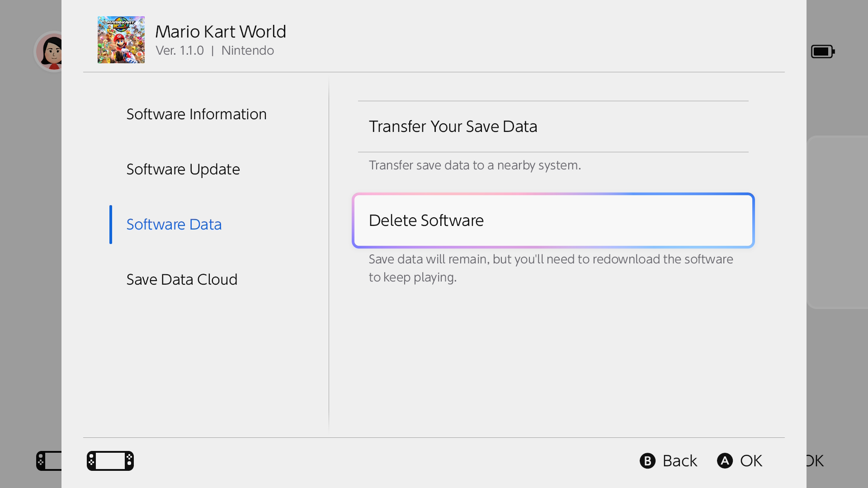The width and height of the screenshot is (868, 488).
Task: Click the partially hidden console icon at far left
Action: [x=49, y=460]
